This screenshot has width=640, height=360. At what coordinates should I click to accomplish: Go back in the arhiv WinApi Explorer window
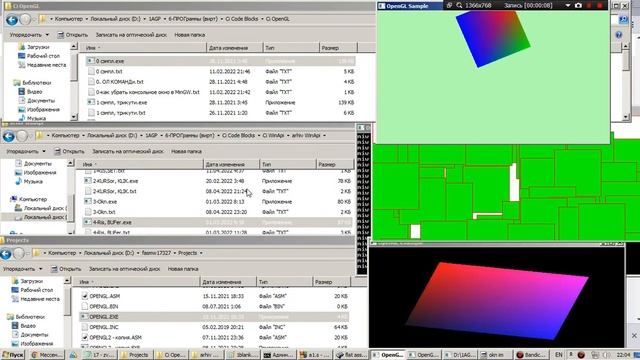coord(9,136)
